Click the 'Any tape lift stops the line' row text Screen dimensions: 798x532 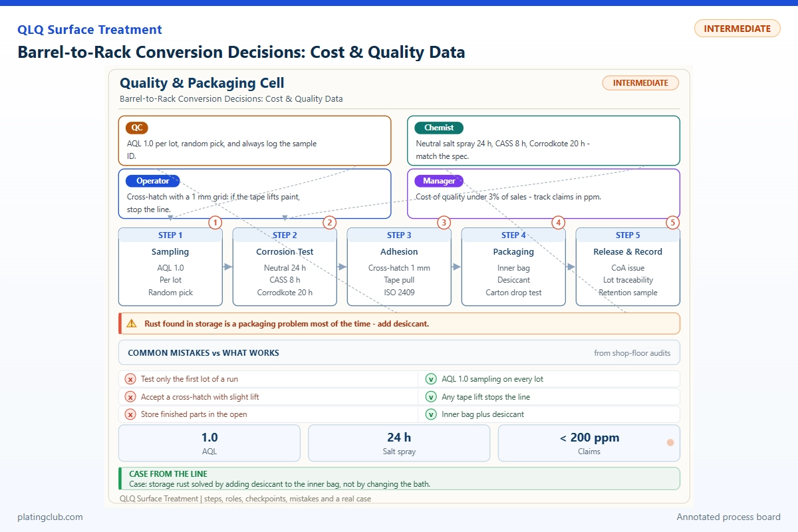click(x=486, y=397)
